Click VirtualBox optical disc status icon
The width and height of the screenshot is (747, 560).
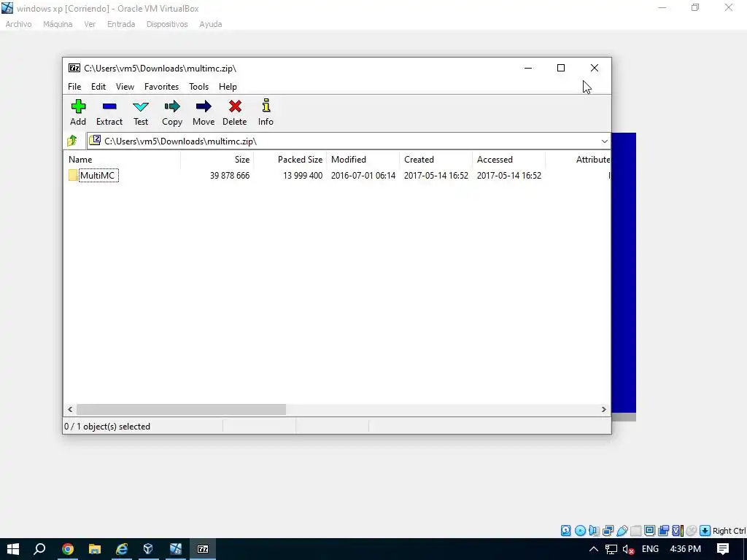(580, 531)
